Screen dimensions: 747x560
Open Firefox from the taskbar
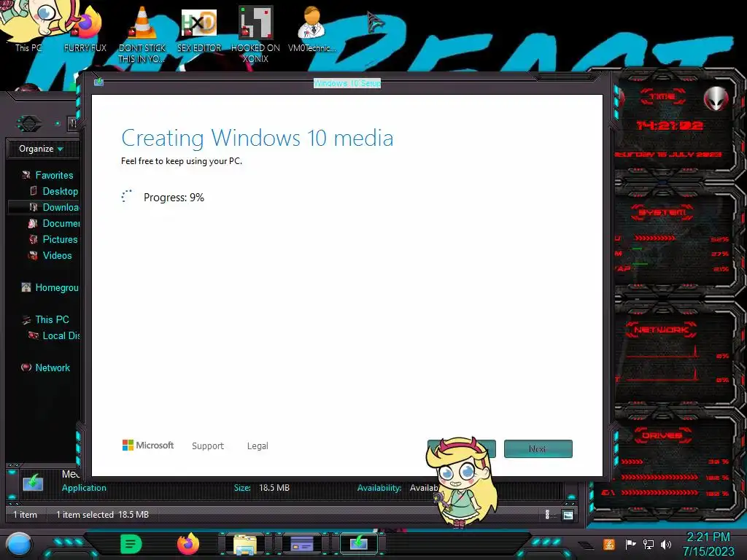[188, 544]
